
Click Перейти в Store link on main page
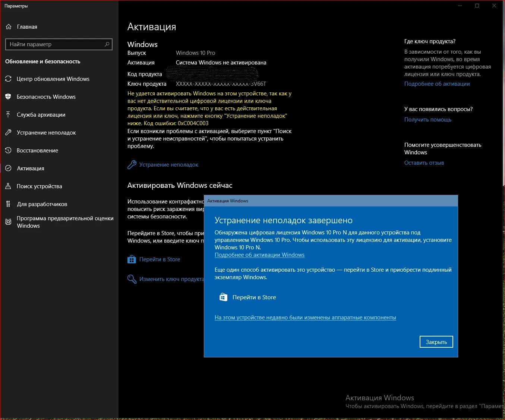click(x=160, y=259)
